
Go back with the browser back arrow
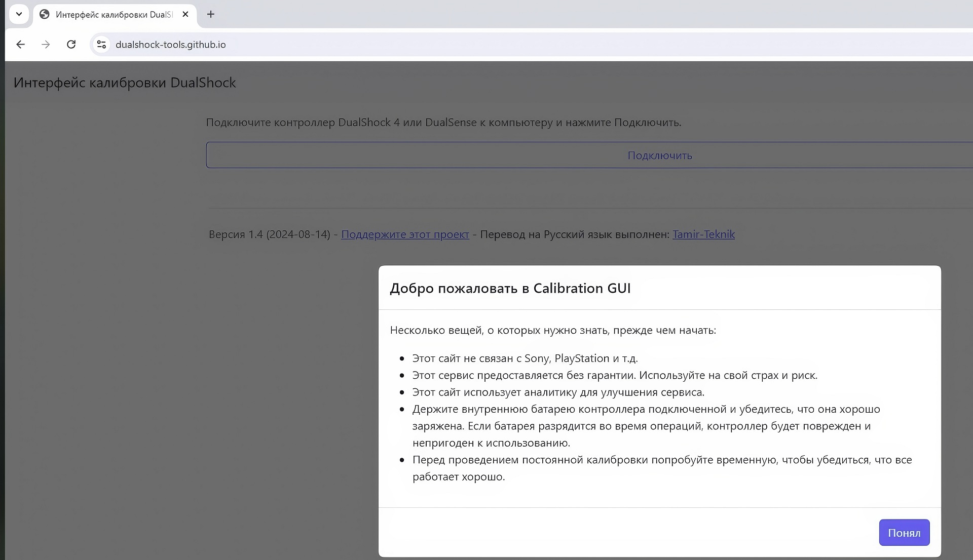click(x=20, y=45)
